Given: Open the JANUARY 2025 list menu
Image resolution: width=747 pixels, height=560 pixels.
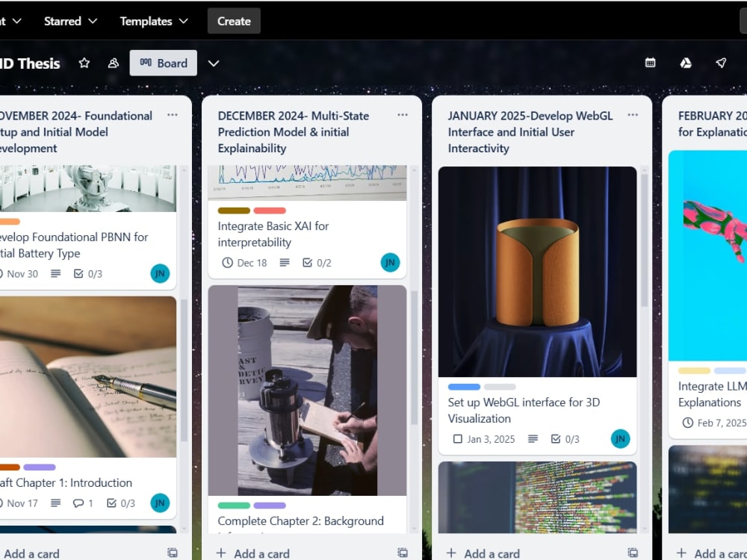Looking at the screenshot, I should (x=633, y=116).
